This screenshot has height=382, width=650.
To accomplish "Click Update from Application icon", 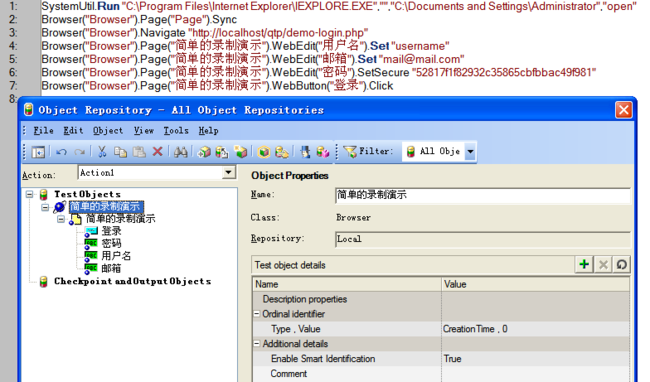I will click(222, 152).
